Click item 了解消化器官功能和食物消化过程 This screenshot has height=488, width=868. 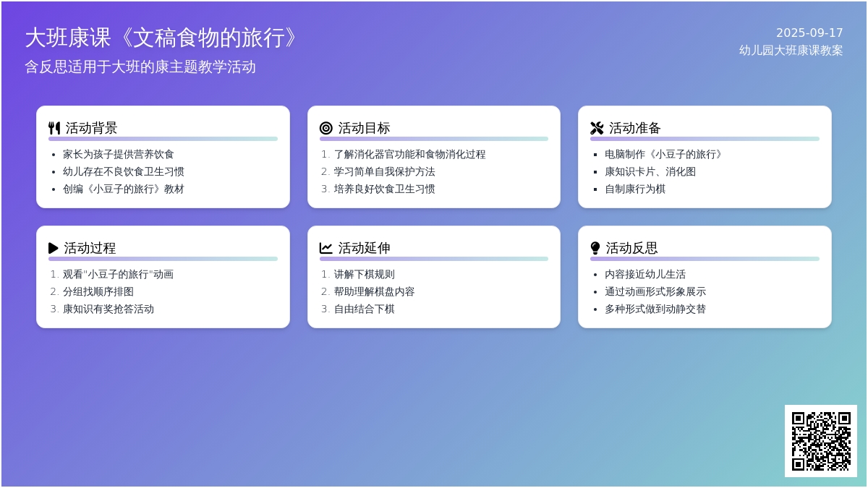tap(409, 154)
